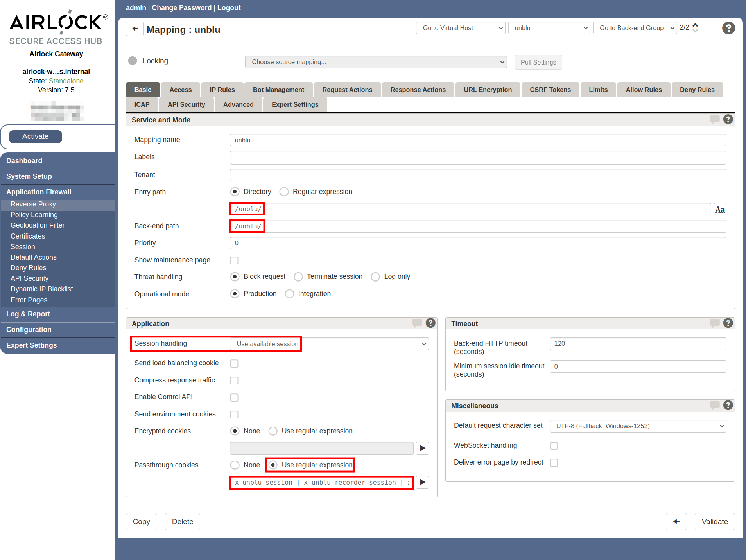746x560 pixels.
Task: Open the Choose source mapping dropdown
Action: click(376, 62)
